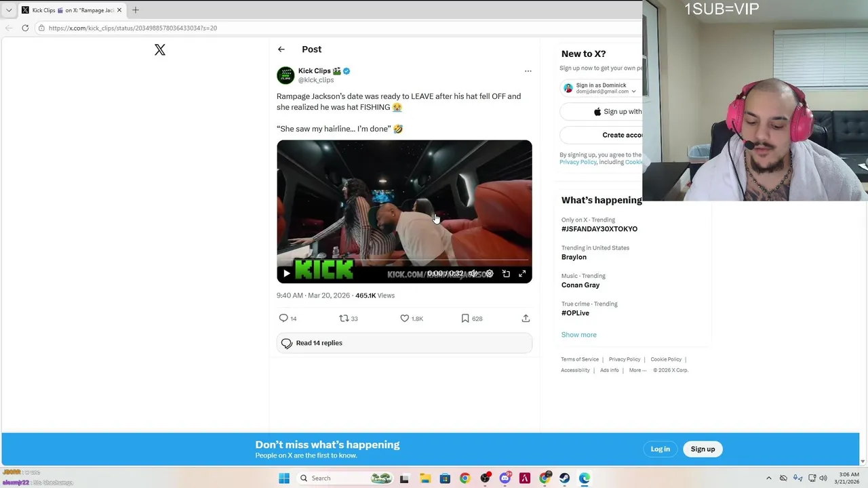Open Read 14 replies
Viewport: 868px width, 488px height.
tap(404, 343)
